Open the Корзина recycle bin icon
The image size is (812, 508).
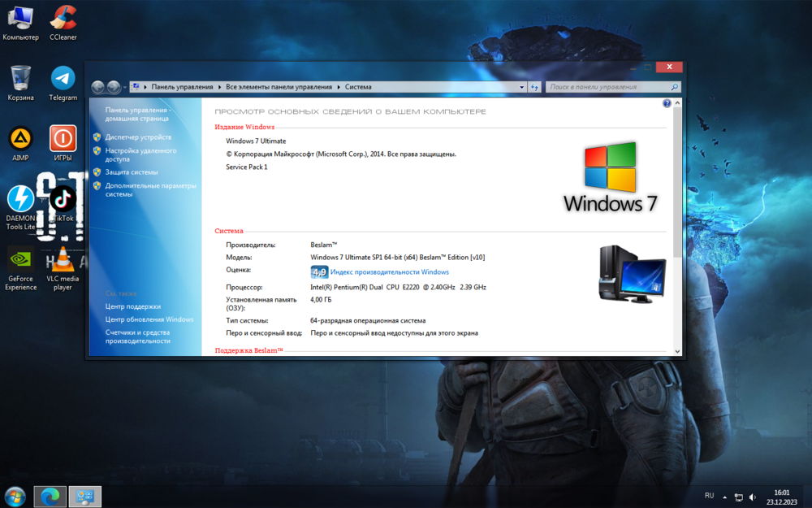pos(20,84)
